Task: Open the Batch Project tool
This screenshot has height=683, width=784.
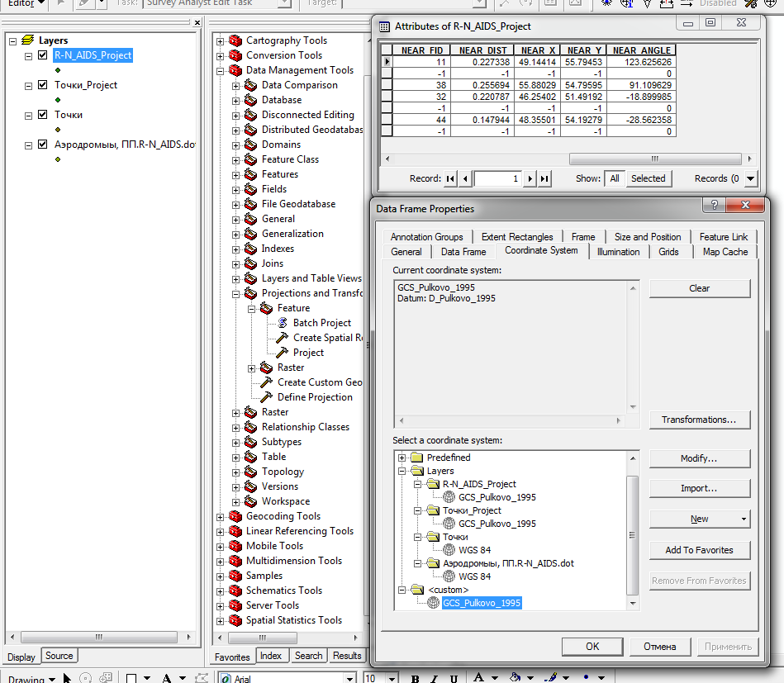Action: point(322,323)
